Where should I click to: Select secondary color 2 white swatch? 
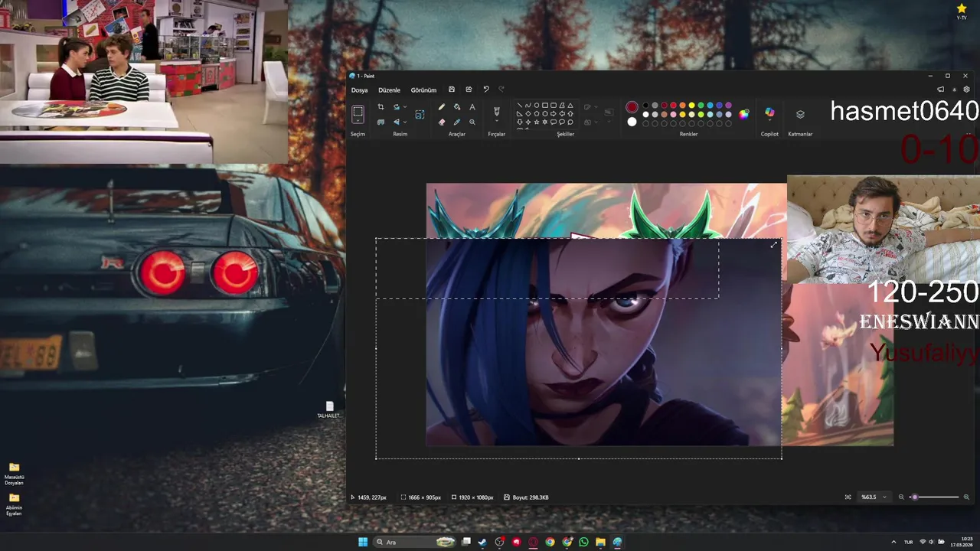(632, 122)
